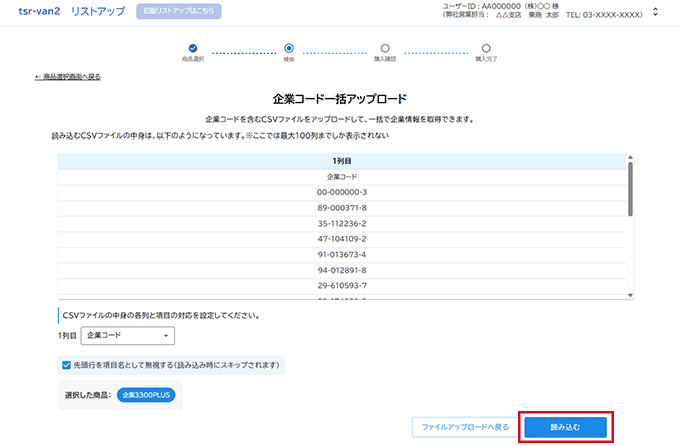680x446 pixels.
Task: Expand the user account menu chevron
Action: (x=655, y=12)
